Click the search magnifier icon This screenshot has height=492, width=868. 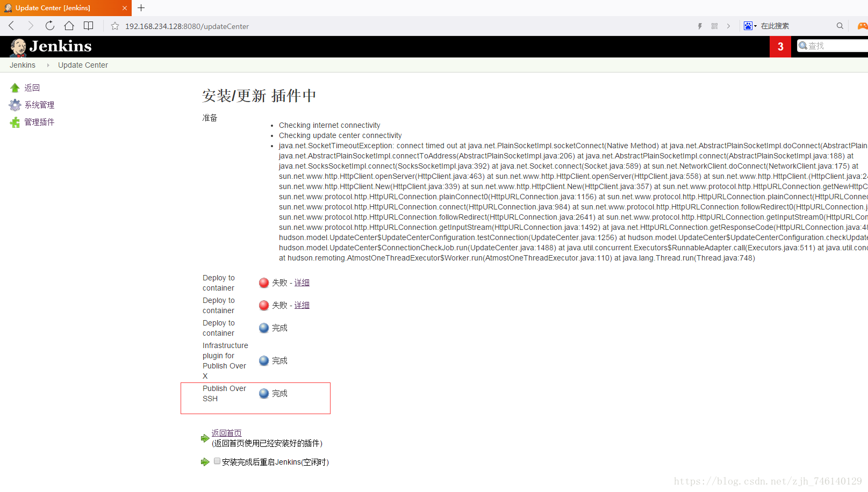coord(840,26)
